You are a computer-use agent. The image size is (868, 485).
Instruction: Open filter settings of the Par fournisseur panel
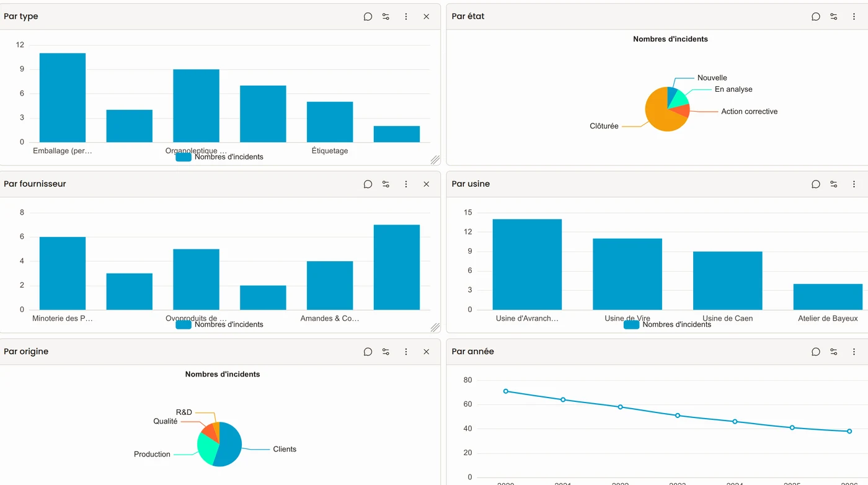[386, 184]
